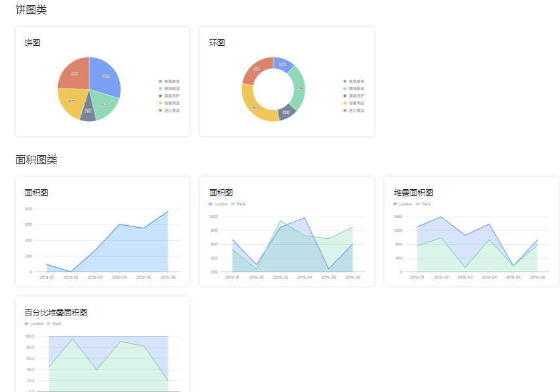Click London legend marker in the two-series 面积图
The height and width of the screenshot is (392, 560).
[x=211, y=204]
